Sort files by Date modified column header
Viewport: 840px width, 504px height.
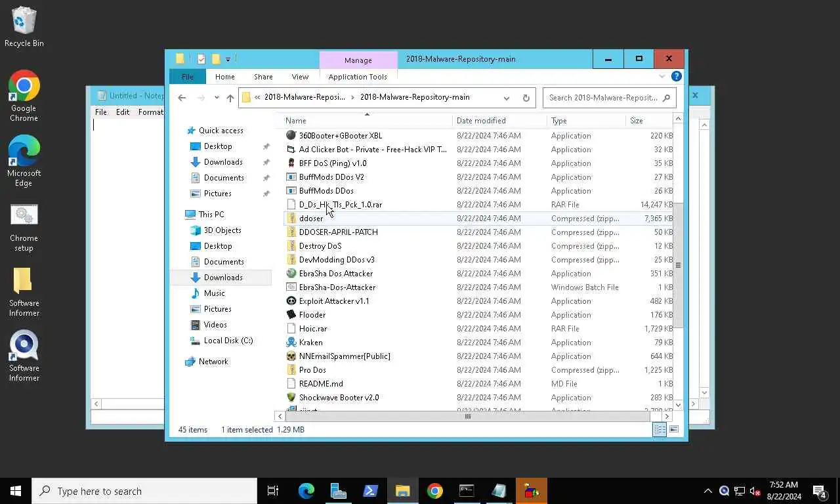(x=499, y=121)
